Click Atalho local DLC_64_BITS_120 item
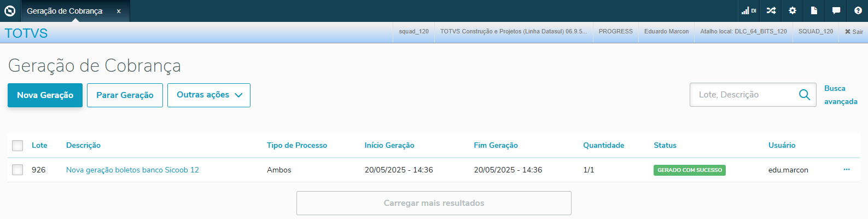868x219 pixels. [x=743, y=32]
